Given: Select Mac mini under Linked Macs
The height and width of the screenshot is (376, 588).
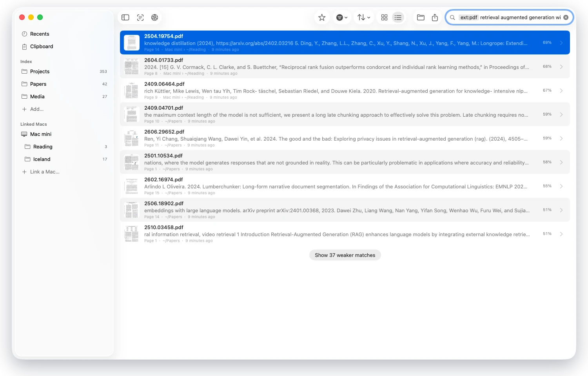Looking at the screenshot, I should pos(64,134).
